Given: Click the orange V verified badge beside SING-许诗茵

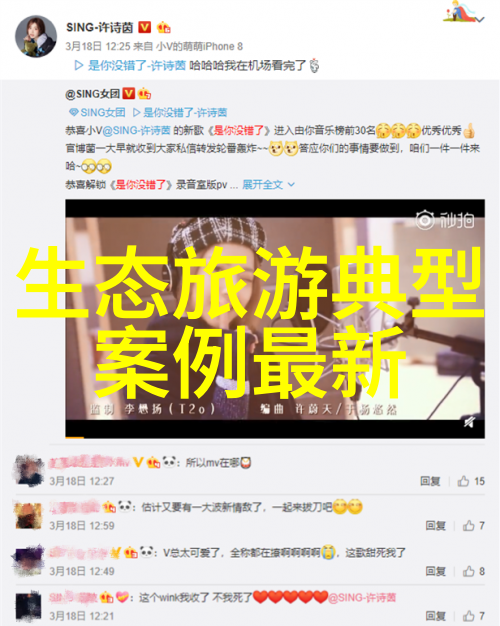Looking at the screenshot, I should pos(145,27).
